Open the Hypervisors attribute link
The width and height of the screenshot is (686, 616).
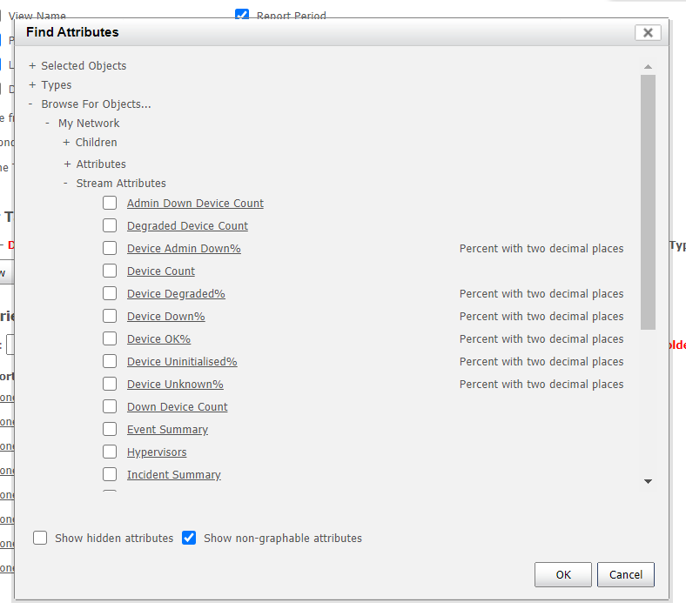point(157,452)
